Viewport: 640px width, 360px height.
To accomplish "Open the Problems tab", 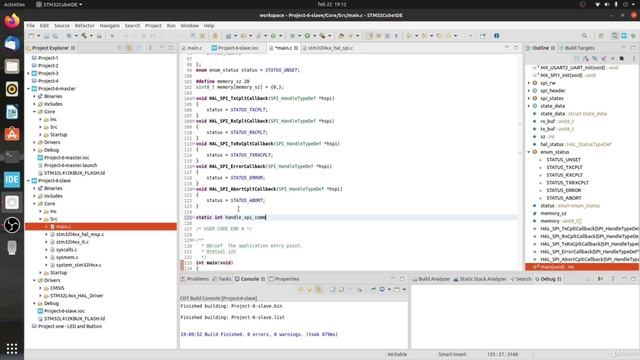I will point(195,279).
